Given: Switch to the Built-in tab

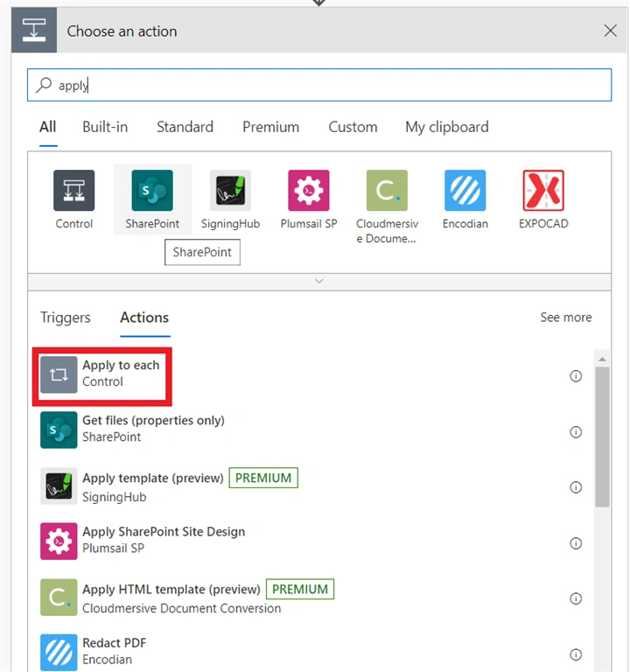Looking at the screenshot, I should [105, 127].
